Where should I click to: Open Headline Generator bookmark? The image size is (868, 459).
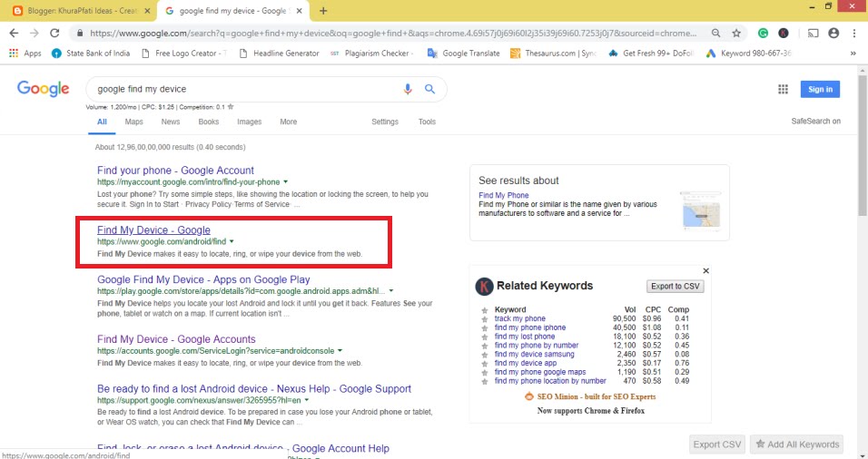[280, 54]
